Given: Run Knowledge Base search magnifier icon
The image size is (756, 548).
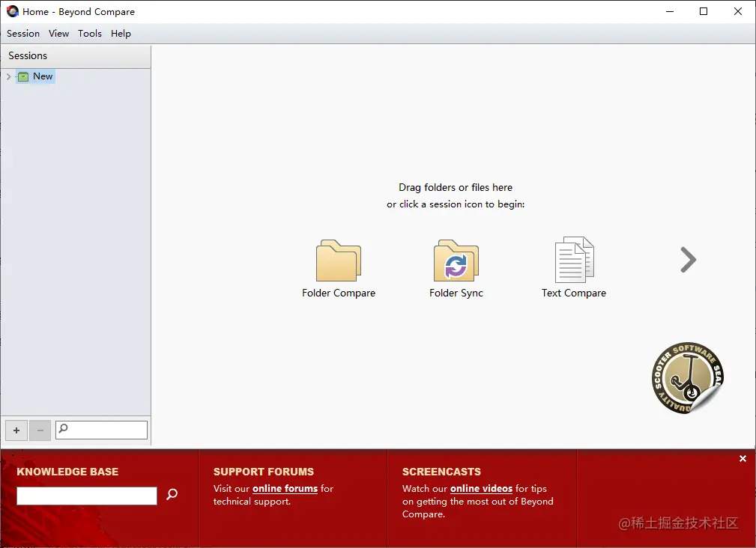Looking at the screenshot, I should (172, 495).
